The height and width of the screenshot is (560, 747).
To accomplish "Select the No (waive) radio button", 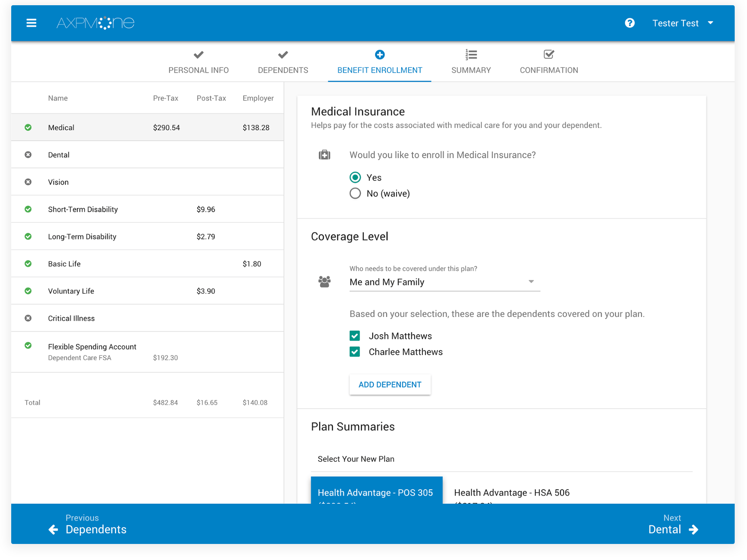I will (x=355, y=193).
